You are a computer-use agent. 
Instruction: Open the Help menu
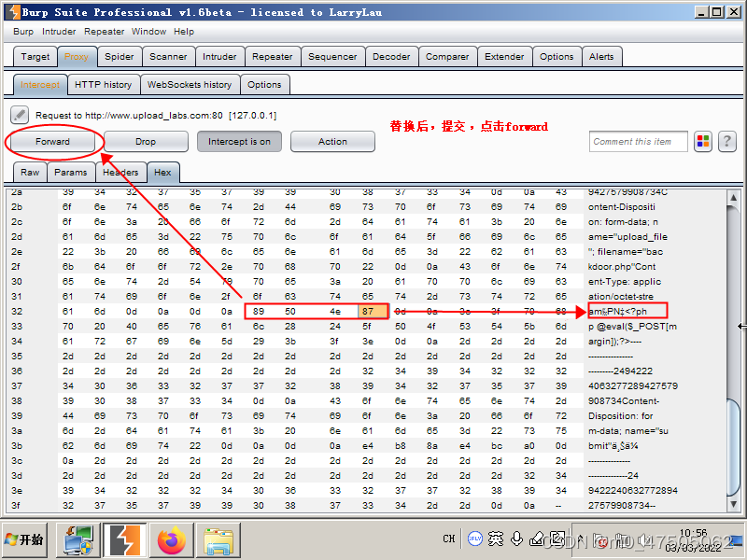[183, 32]
